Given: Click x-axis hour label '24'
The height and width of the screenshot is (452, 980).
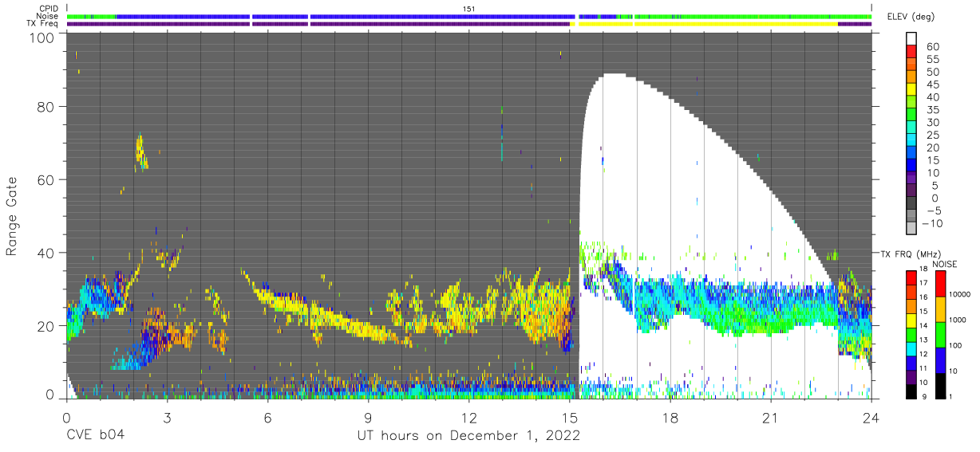Looking at the screenshot, I should pos(871,418).
